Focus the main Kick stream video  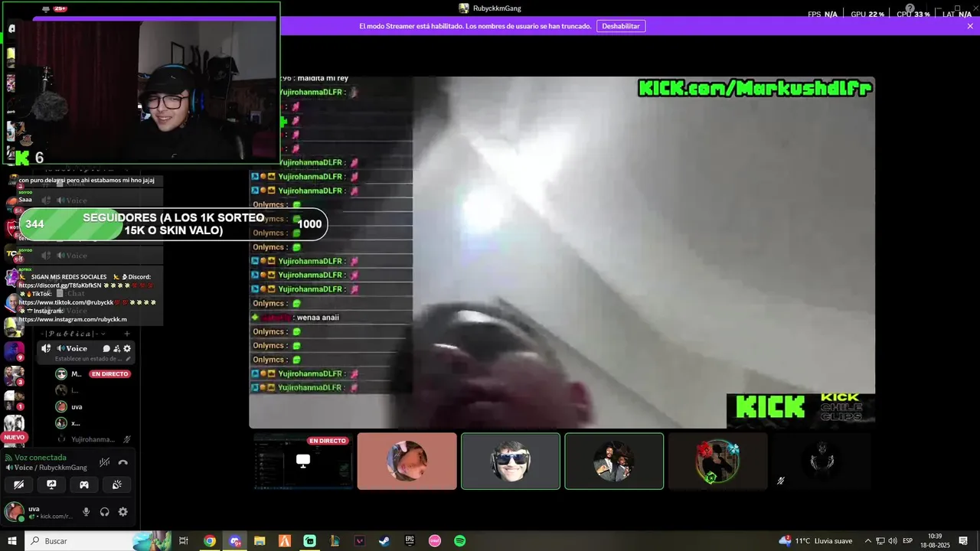[x=562, y=252]
